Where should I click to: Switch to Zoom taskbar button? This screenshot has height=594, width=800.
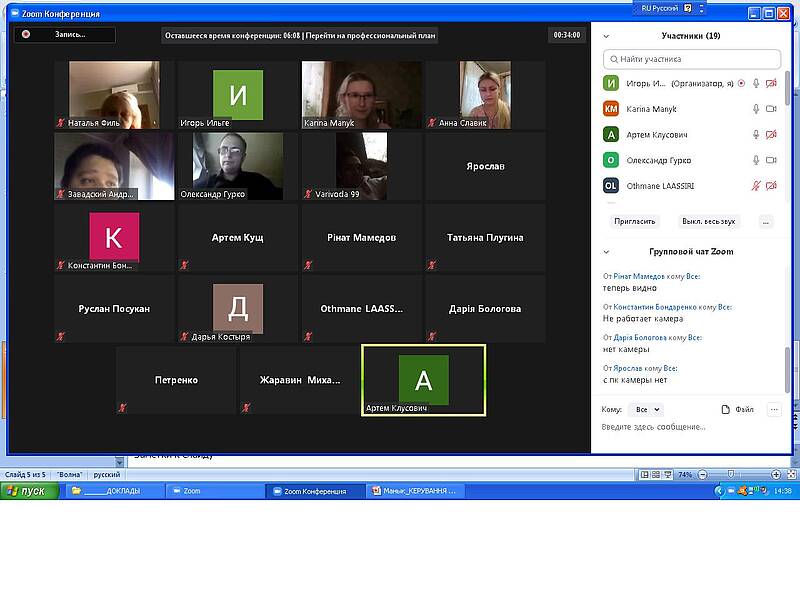(x=216, y=491)
